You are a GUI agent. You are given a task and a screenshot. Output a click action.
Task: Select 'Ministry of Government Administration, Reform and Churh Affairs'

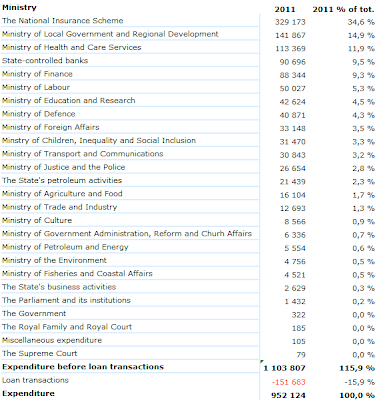pyautogui.click(x=127, y=234)
